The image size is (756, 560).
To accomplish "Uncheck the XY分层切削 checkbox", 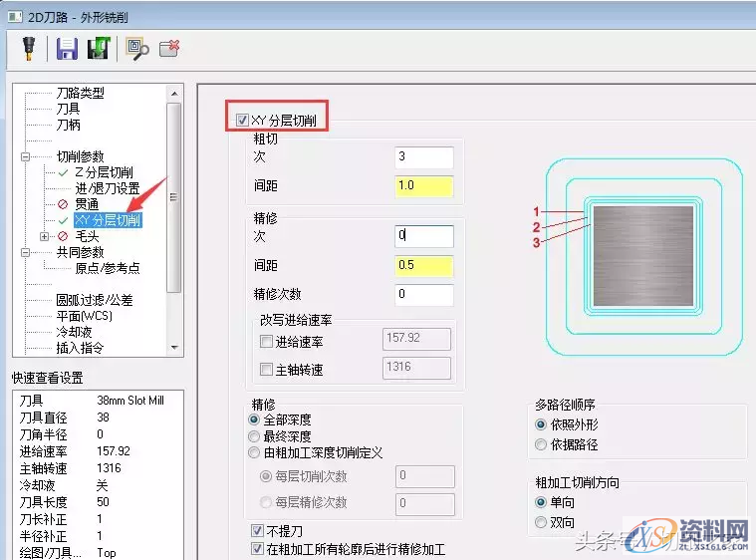I will [242, 121].
